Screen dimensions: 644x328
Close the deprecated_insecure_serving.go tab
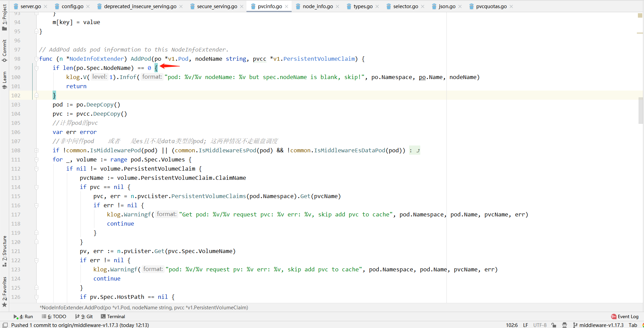pos(181,6)
